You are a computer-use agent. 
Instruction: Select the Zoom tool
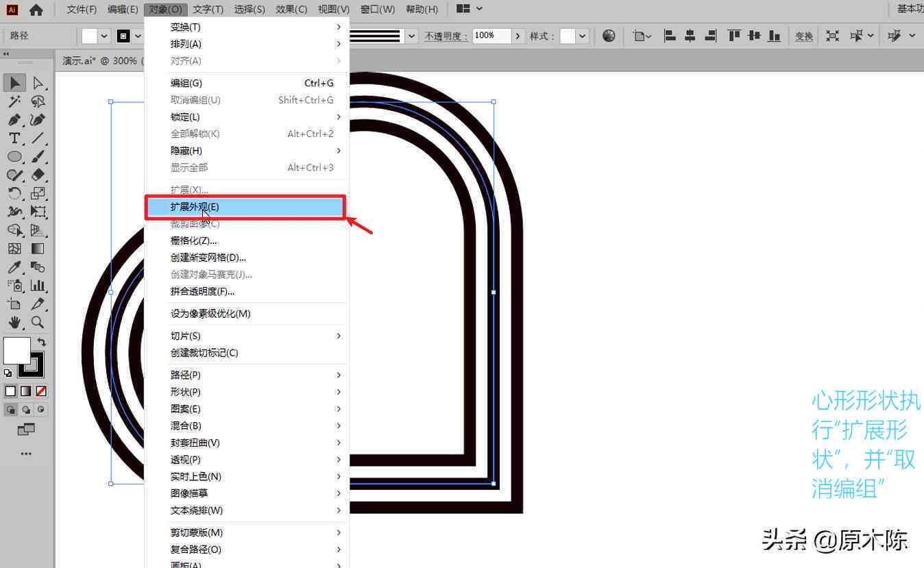tap(38, 322)
